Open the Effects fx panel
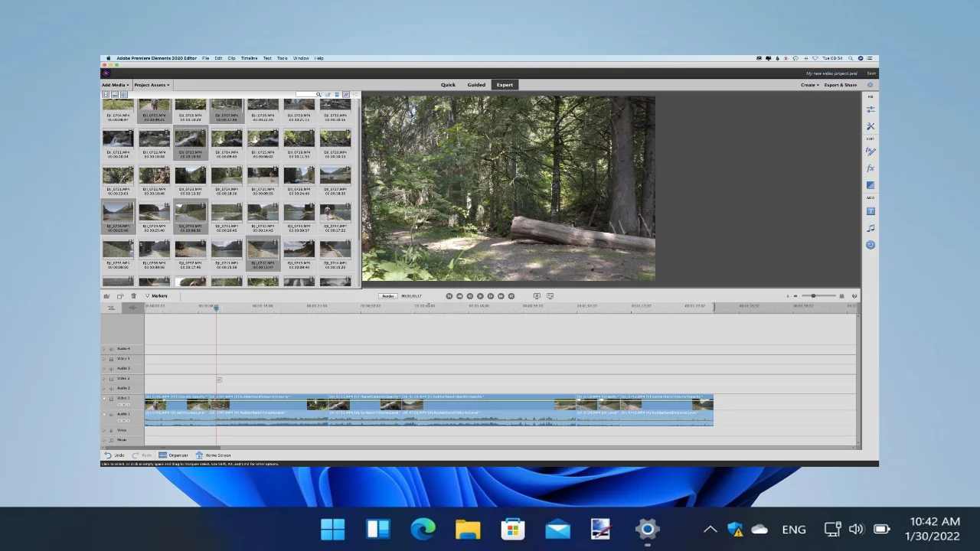The width and height of the screenshot is (980, 551). (x=871, y=168)
